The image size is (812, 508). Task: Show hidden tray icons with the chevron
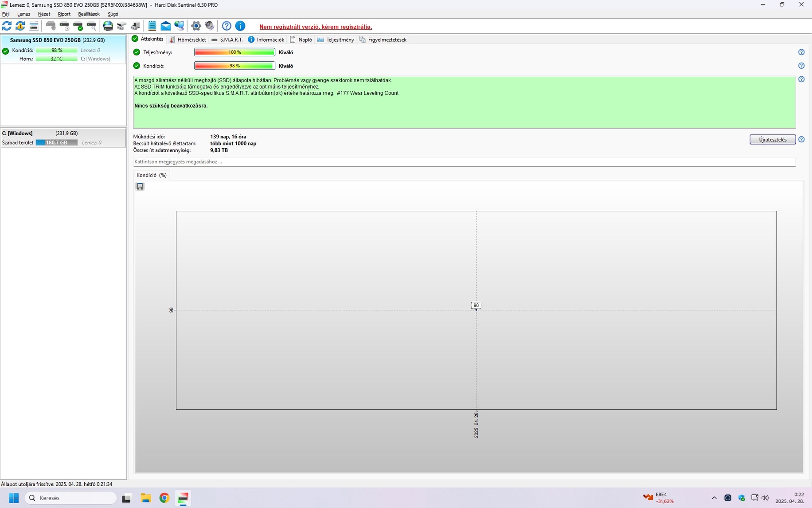[x=714, y=498]
